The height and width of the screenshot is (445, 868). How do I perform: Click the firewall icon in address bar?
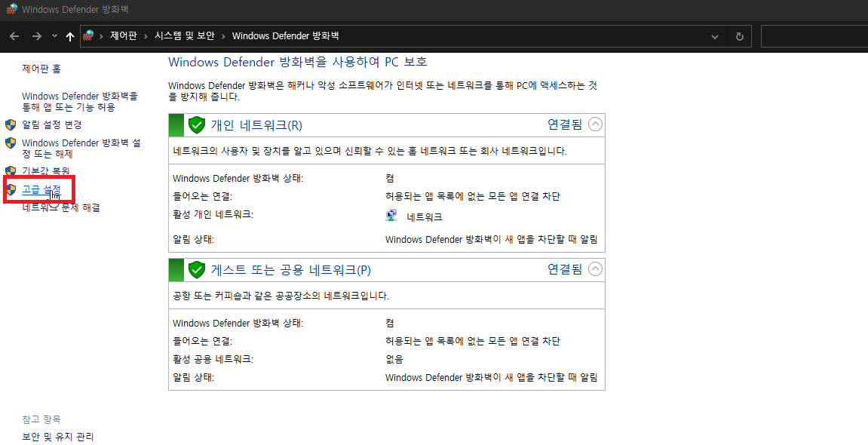[x=88, y=36]
